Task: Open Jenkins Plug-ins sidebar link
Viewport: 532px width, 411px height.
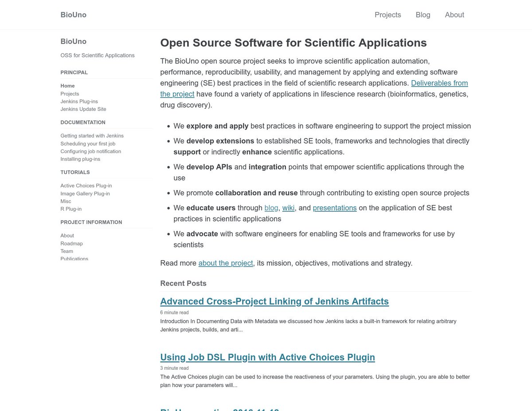Action: pos(79,101)
